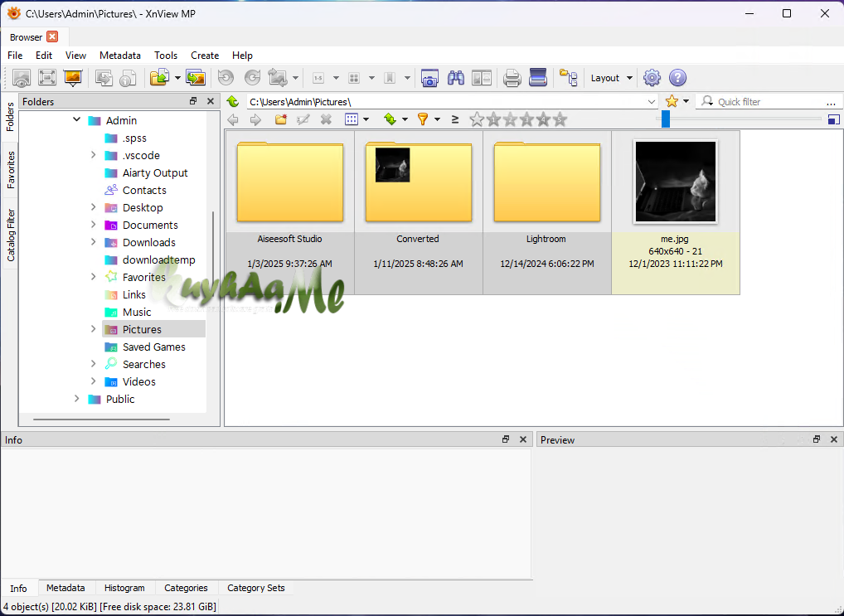Expand the Documents folder node
The image size is (844, 616).
click(x=93, y=225)
